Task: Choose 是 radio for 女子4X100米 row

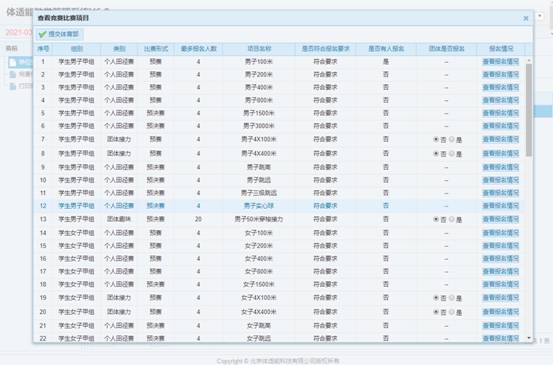Action: pos(452,298)
